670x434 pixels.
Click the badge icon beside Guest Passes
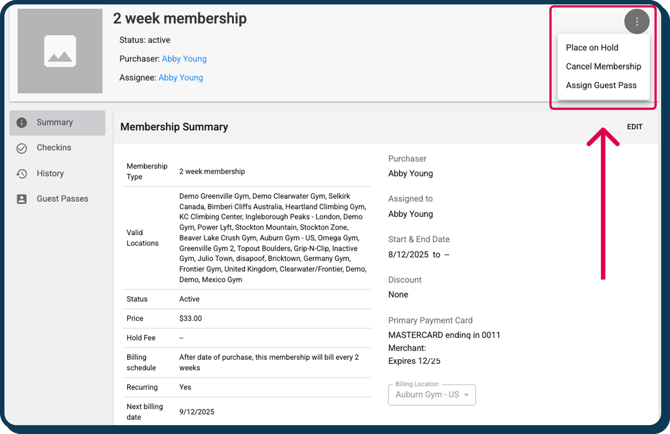tap(22, 199)
